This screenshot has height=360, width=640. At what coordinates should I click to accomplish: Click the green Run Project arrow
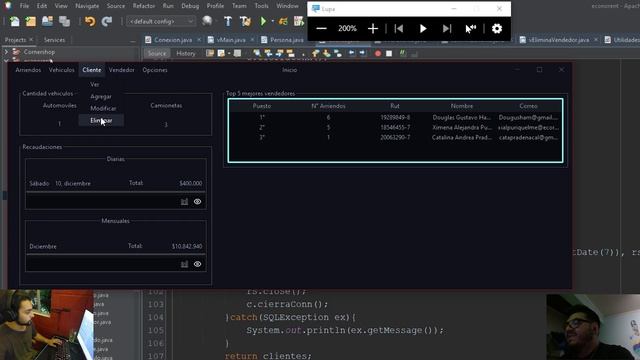[263, 21]
